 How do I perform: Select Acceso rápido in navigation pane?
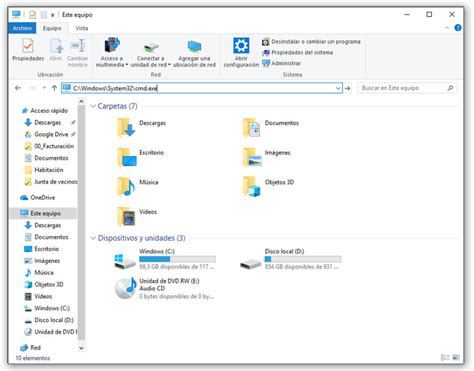(45, 111)
